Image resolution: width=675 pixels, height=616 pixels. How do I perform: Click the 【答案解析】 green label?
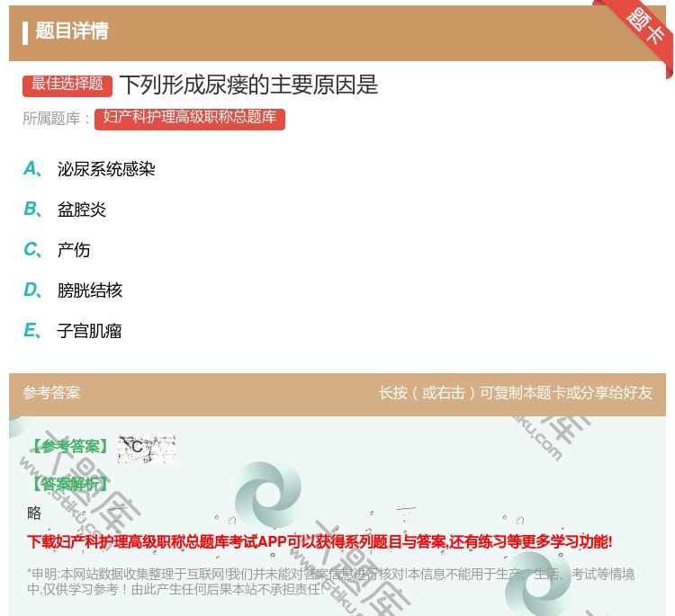(70, 485)
